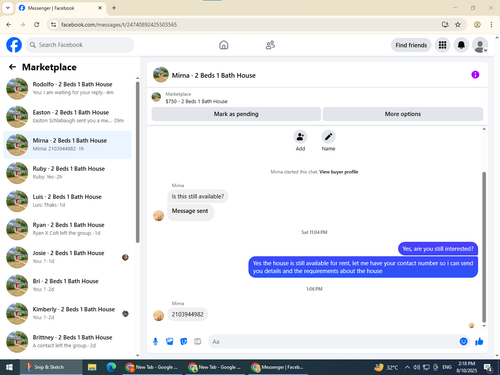The width and height of the screenshot is (500, 375).
Task: Open the Windows Start menu
Action: click(9, 367)
